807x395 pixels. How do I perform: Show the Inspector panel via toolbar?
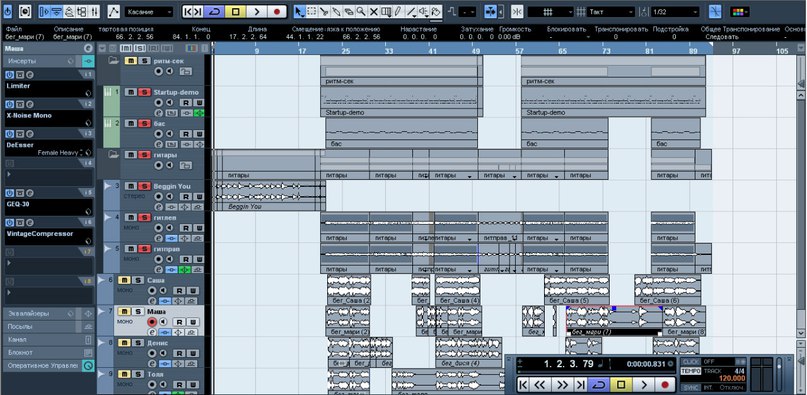pyautogui.click(x=44, y=11)
